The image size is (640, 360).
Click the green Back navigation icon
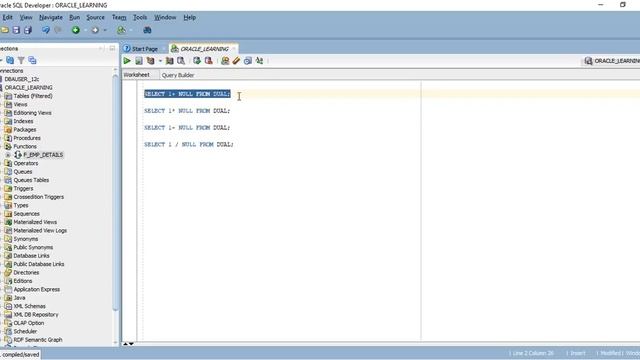[76, 30]
